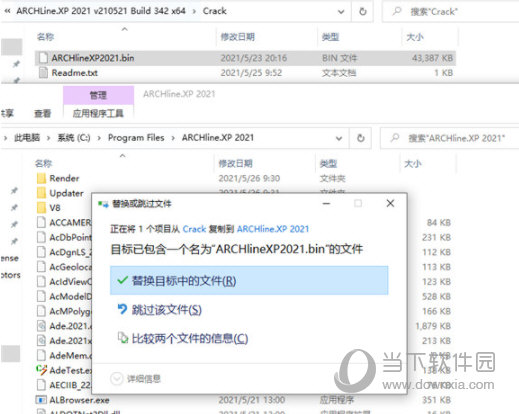
Task: Click search magnifier icon in Crack window
Action: 397,11
